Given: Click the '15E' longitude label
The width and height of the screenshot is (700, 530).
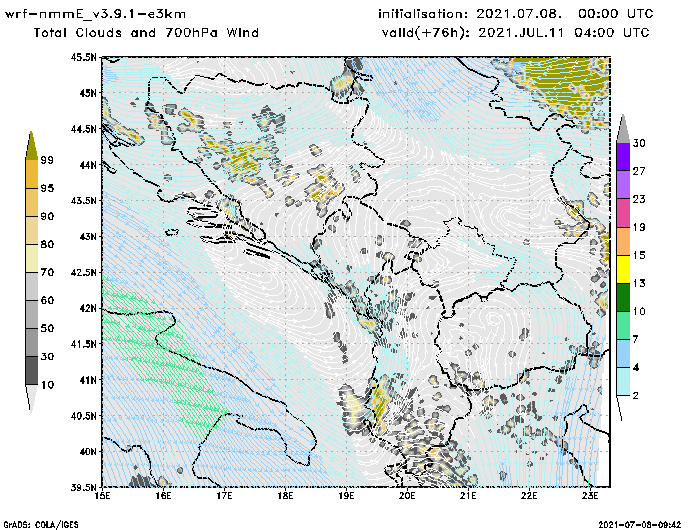Looking at the screenshot, I should pyautogui.click(x=103, y=496).
